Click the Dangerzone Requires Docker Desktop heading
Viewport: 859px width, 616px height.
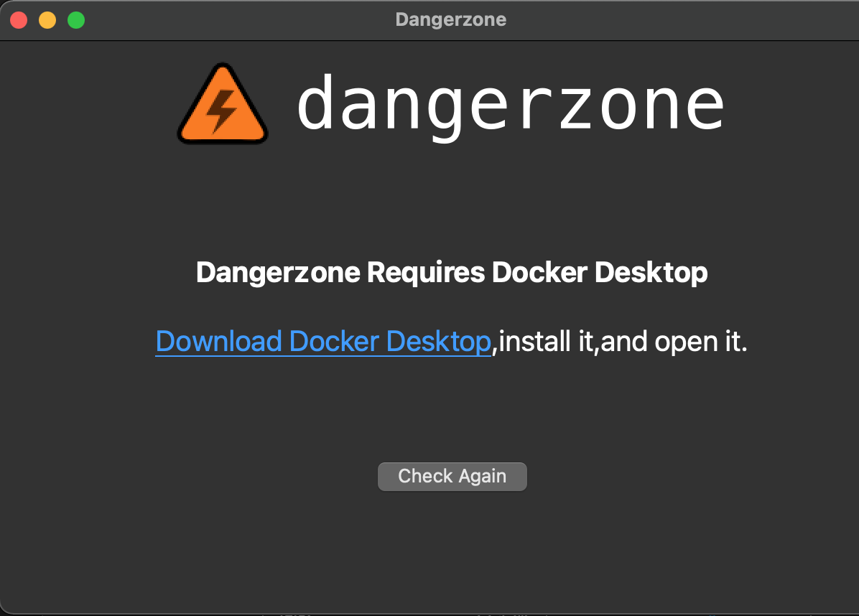point(452,273)
